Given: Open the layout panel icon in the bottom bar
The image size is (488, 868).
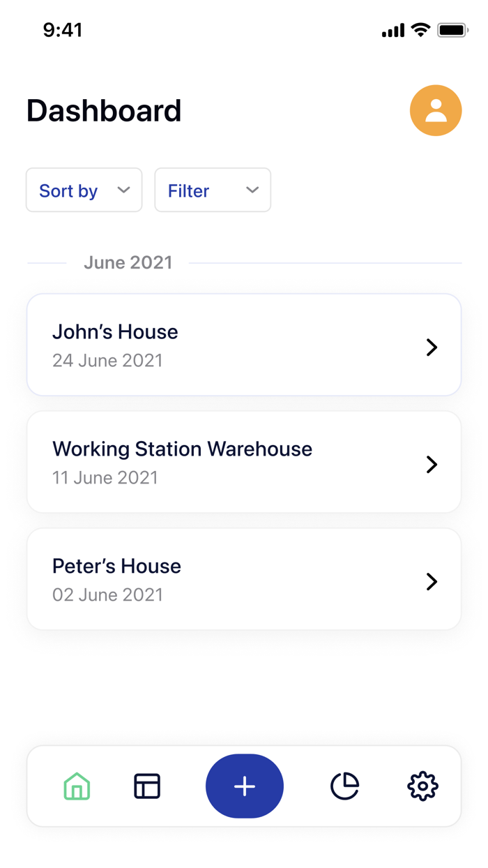Looking at the screenshot, I should 147,786.
